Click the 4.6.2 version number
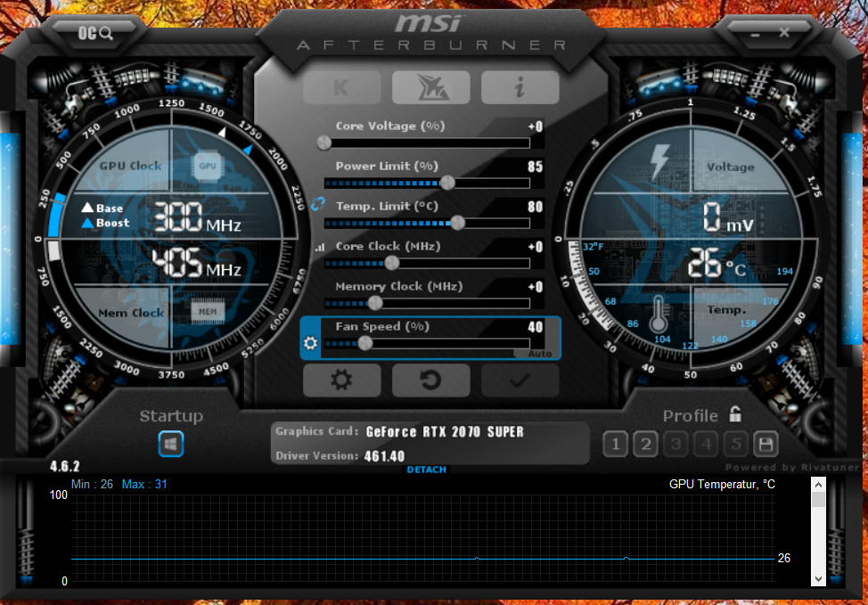Image resolution: width=868 pixels, height=605 pixels. pos(65,466)
